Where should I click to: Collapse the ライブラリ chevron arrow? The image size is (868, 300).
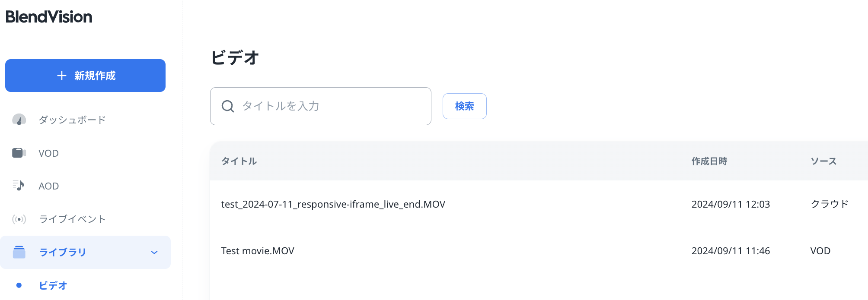click(154, 253)
